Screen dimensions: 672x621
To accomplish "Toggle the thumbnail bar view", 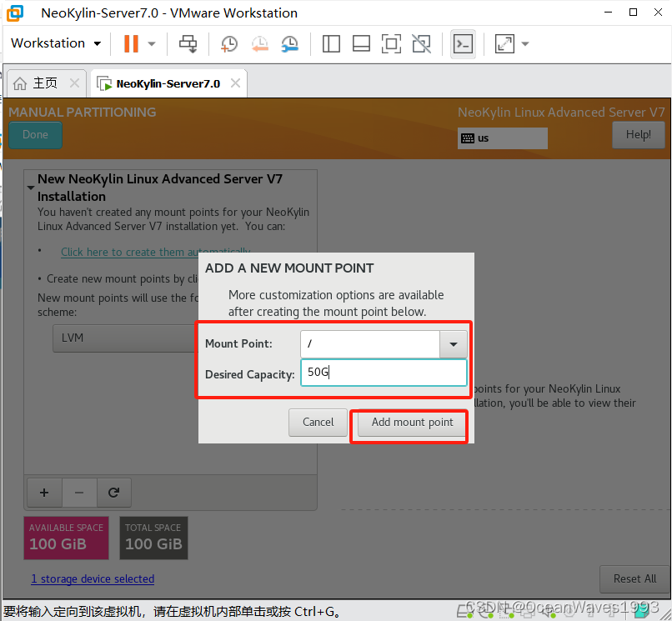I will (361, 43).
